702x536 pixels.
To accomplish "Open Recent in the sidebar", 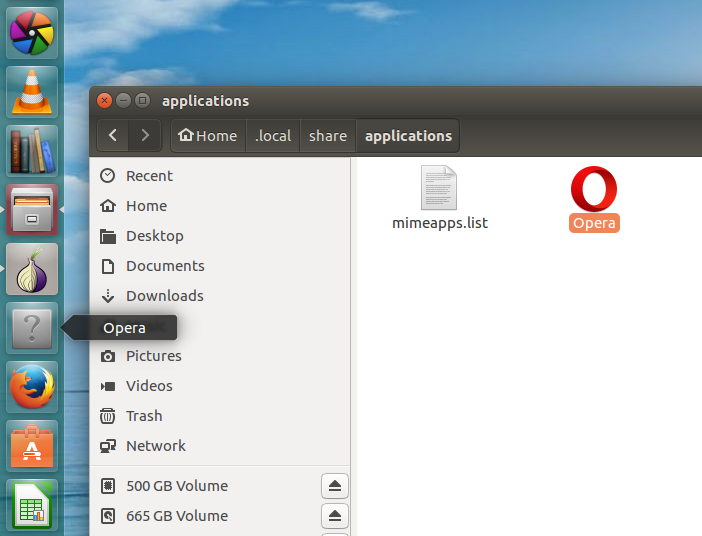I will (x=220, y=176).
